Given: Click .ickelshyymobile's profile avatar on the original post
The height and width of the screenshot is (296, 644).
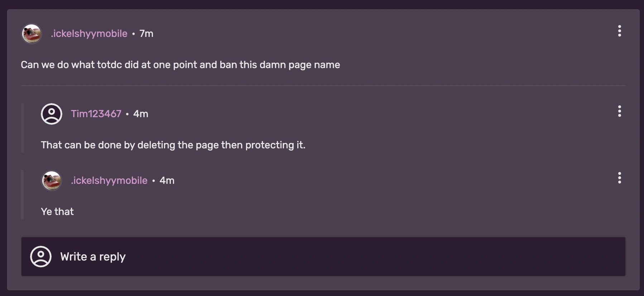Looking at the screenshot, I should [32, 33].
